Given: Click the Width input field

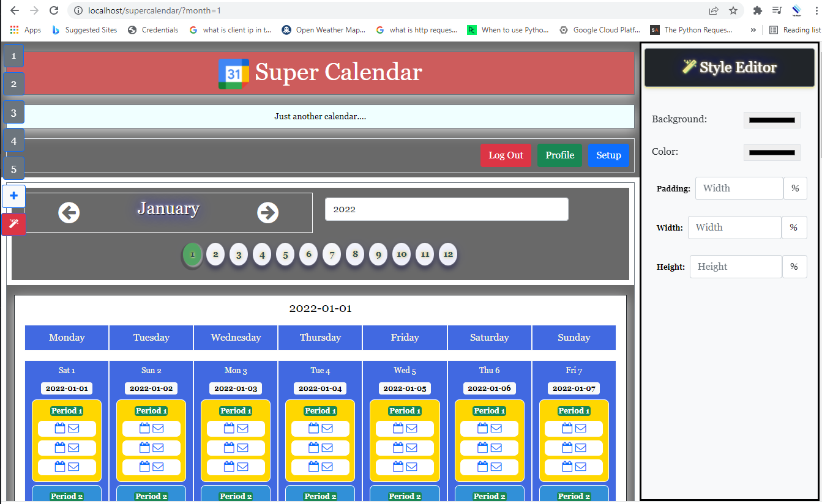Looking at the screenshot, I should 734,228.
